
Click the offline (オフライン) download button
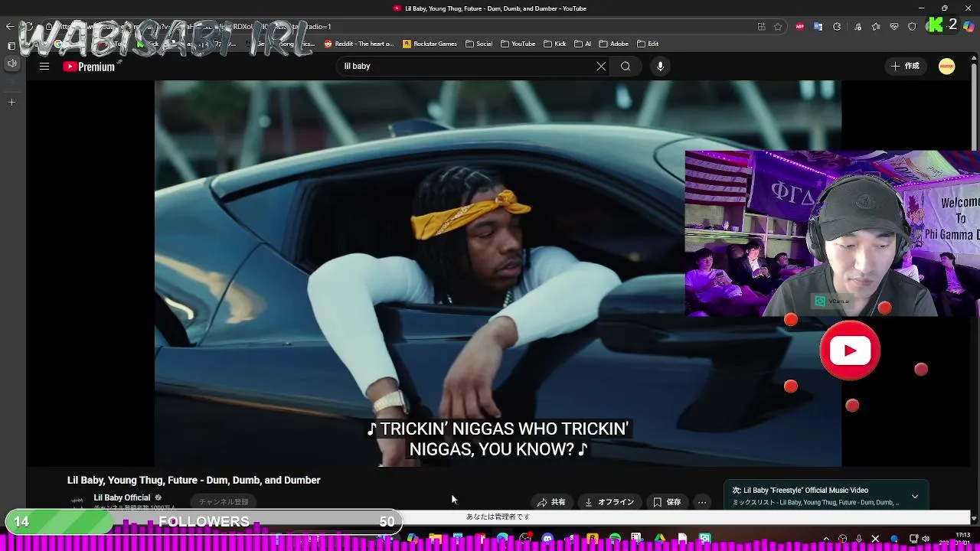[x=609, y=502]
